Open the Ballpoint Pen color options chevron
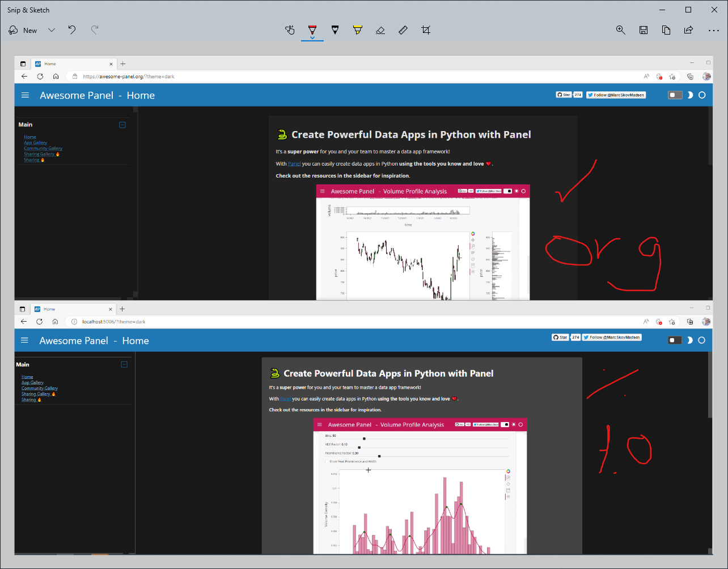The width and height of the screenshot is (728, 569). [312, 36]
